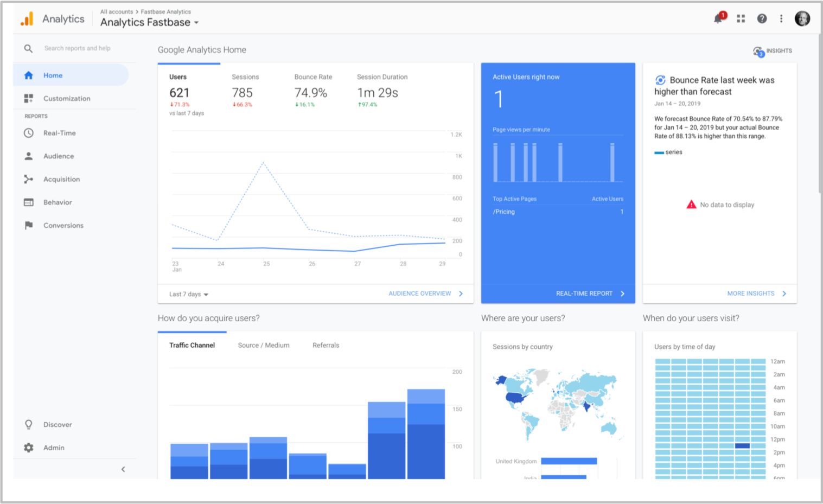
Task: Click the More Insights arrow chevron
Action: coord(784,294)
